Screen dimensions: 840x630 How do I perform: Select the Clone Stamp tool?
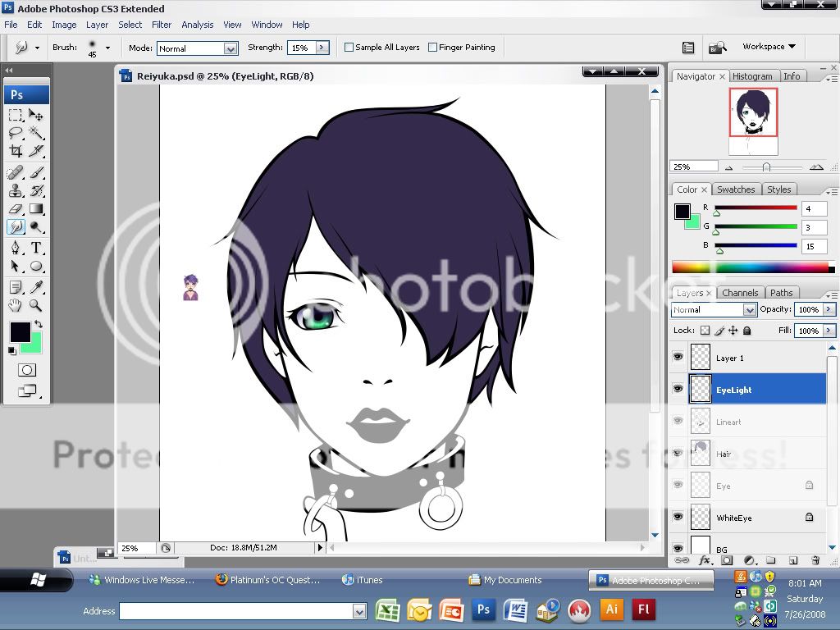pyautogui.click(x=16, y=190)
